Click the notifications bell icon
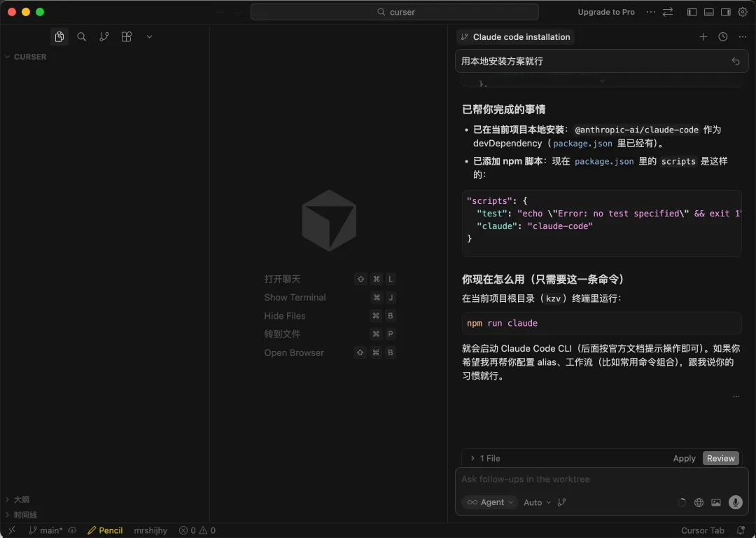 [741, 530]
